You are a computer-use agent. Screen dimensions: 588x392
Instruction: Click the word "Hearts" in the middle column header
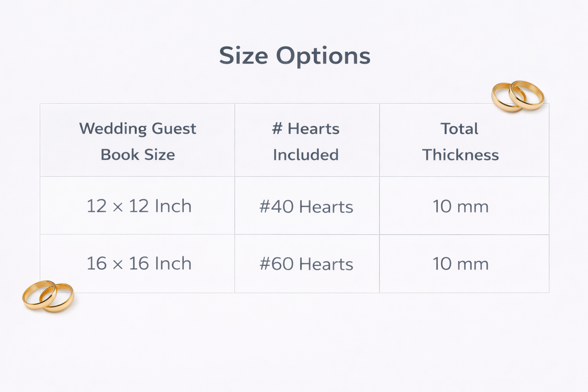pyautogui.click(x=314, y=129)
